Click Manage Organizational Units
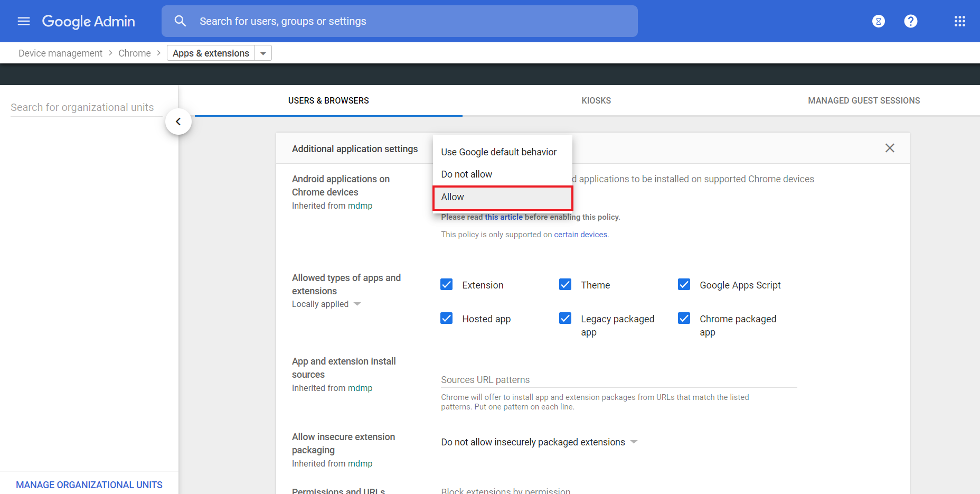Image resolution: width=980 pixels, height=494 pixels. (x=89, y=485)
